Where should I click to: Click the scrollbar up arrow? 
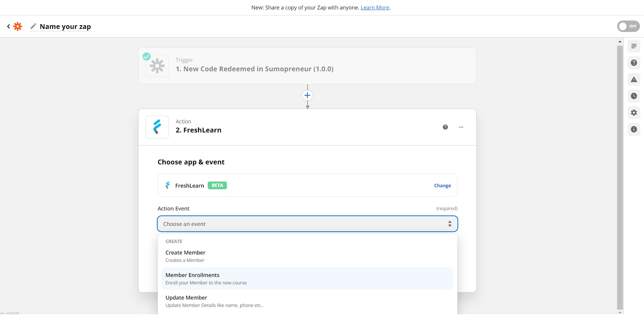(x=620, y=42)
